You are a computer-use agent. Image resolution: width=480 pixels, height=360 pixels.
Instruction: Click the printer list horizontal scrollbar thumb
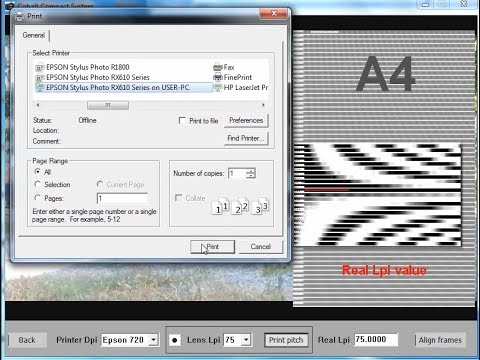pos(108,105)
